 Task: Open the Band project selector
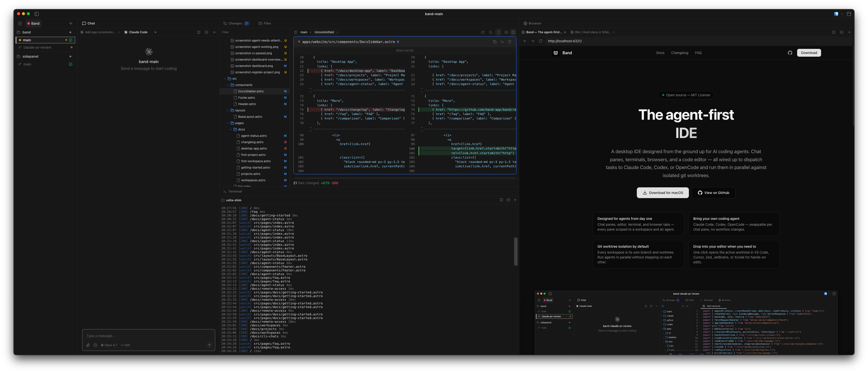pyautogui.click(x=33, y=24)
